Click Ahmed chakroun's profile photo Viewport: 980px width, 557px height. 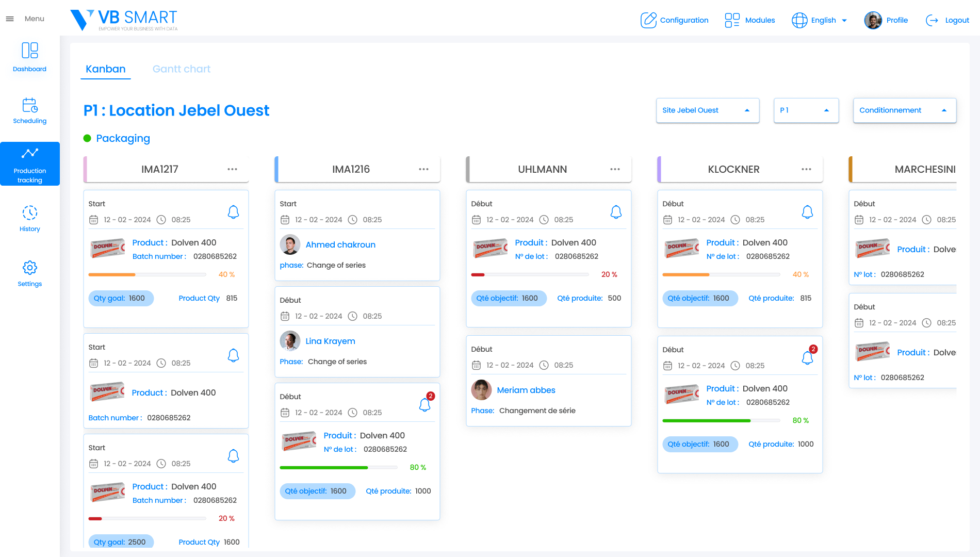pyautogui.click(x=290, y=244)
